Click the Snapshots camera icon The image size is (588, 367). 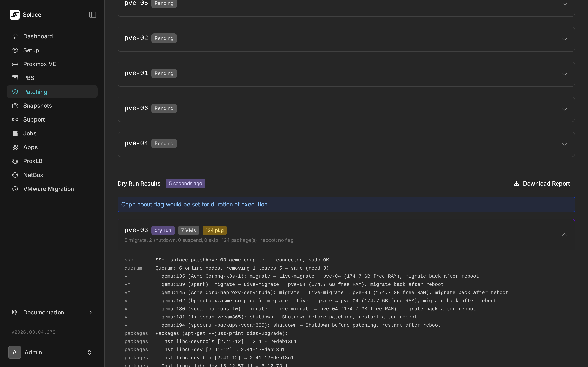[15, 106]
